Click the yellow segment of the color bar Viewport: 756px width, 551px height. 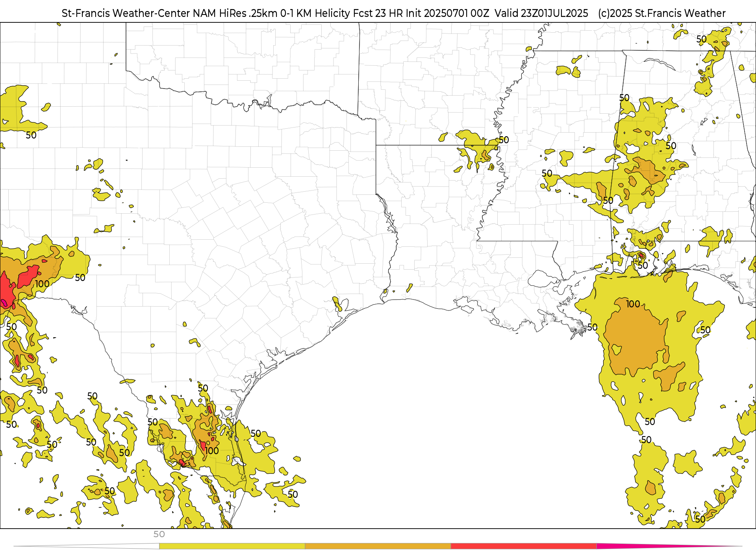pos(232,546)
